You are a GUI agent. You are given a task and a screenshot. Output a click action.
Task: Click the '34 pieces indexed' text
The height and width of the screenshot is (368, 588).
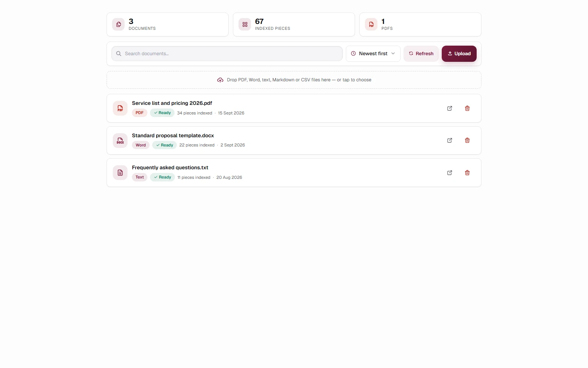point(195,113)
